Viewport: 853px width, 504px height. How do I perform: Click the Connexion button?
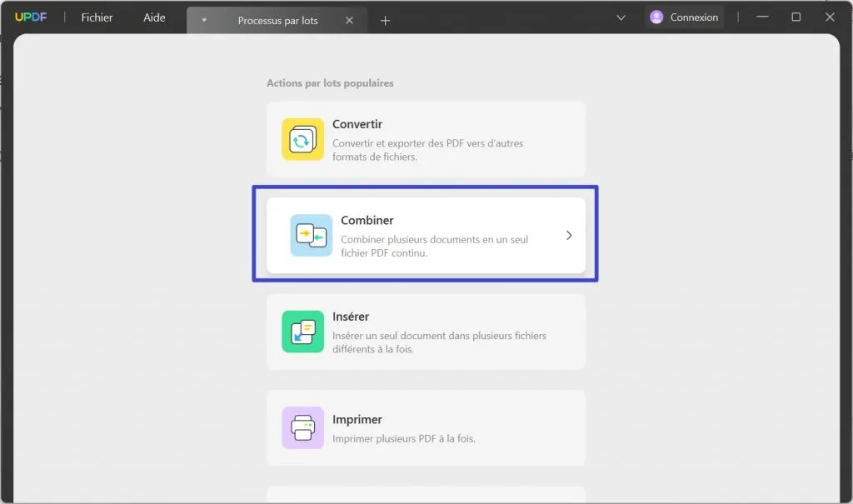(x=685, y=17)
